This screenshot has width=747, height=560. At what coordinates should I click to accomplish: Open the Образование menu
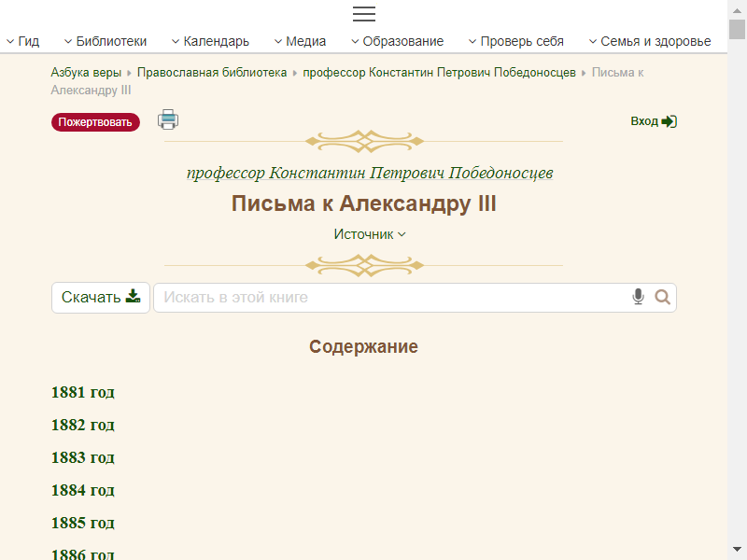397,41
